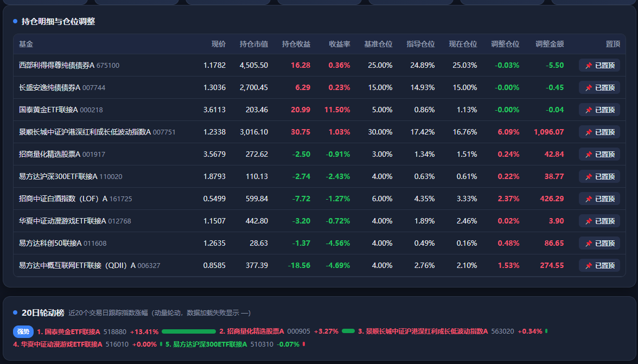The image size is (638, 364).
Task: Click pin icon in 易方达沪深300ETF联接A table row
Action: point(588,176)
